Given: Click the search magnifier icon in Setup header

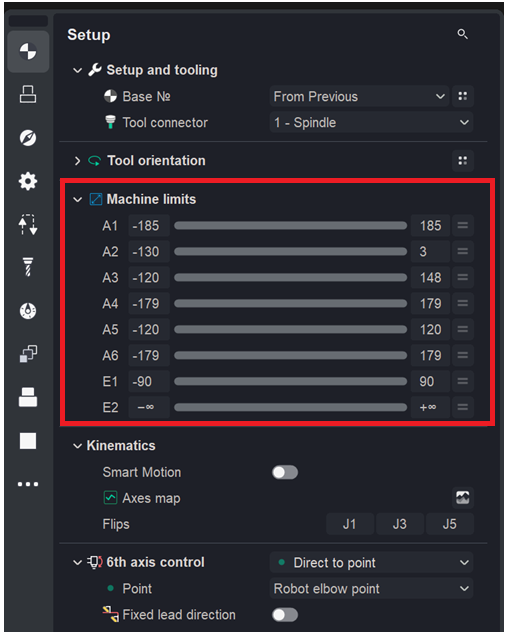Looking at the screenshot, I should pyautogui.click(x=462, y=34).
